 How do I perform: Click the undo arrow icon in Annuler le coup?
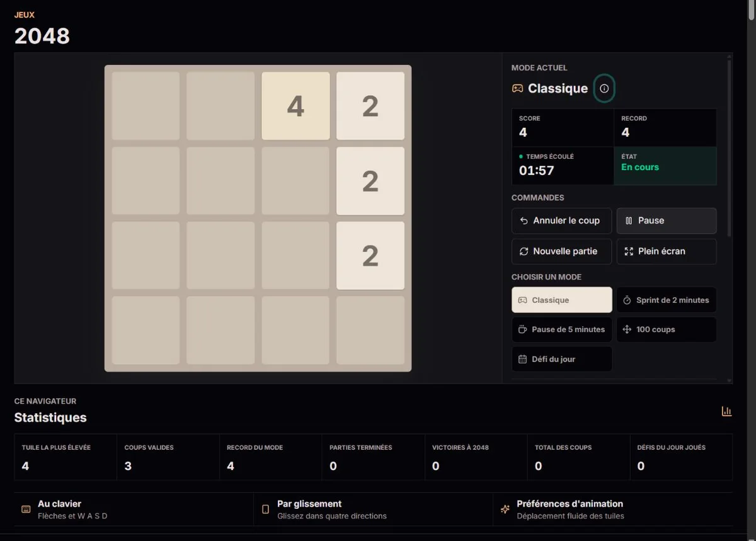pyautogui.click(x=524, y=221)
